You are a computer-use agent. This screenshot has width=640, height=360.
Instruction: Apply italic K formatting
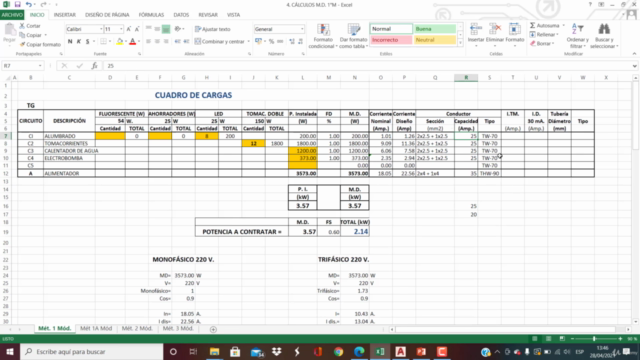(79, 41)
